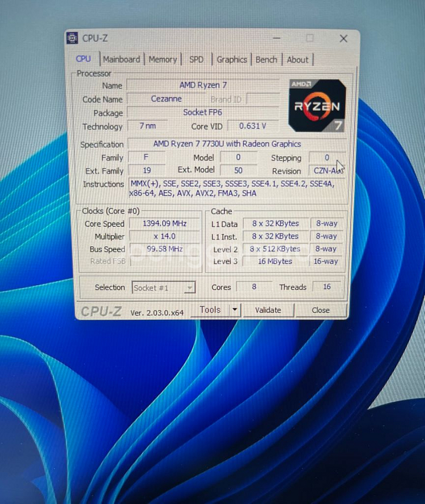The width and height of the screenshot is (425, 504).
Task: Open the Mainboard tab
Action: [121, 60]
